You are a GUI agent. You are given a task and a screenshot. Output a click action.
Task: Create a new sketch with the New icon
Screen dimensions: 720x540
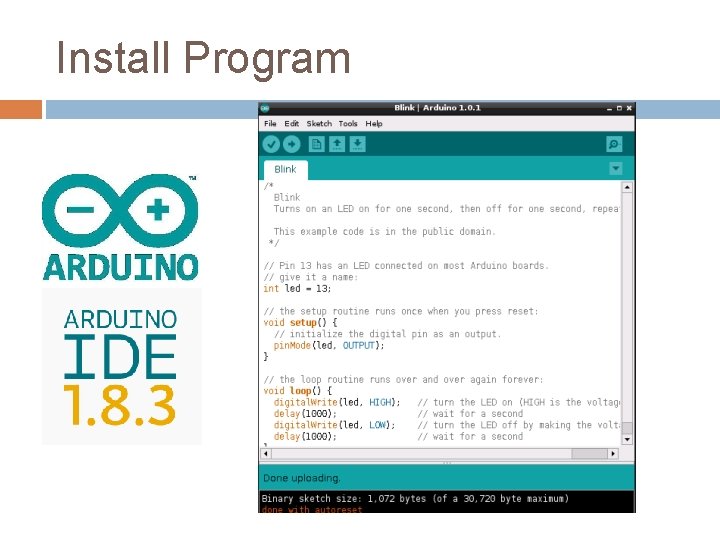pyautogui.click(x=316, y=144)
